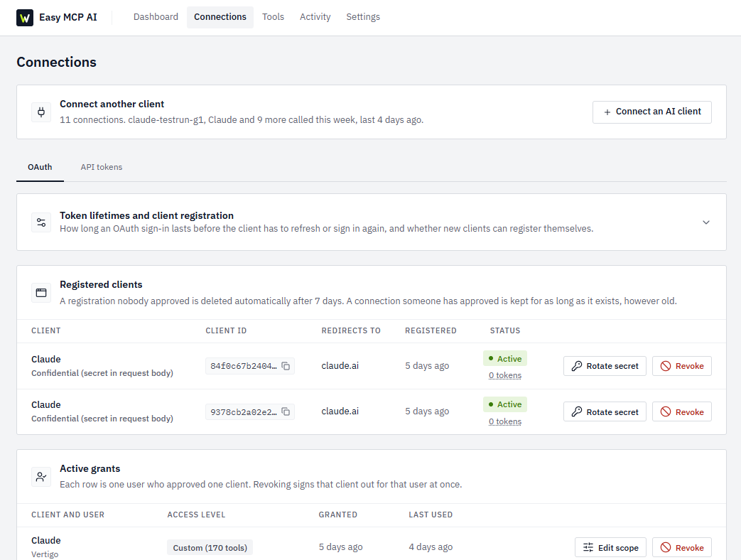This screenshot has height=560, width=741.
Task: Copy client ID 84f0c67b2404 with copy icon
Action: tap(286, 366)
